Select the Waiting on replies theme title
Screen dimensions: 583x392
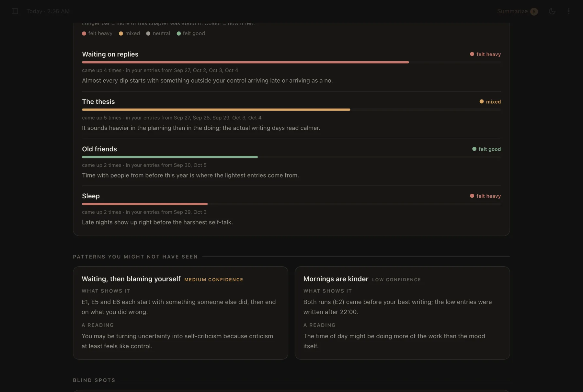(110, 54)
